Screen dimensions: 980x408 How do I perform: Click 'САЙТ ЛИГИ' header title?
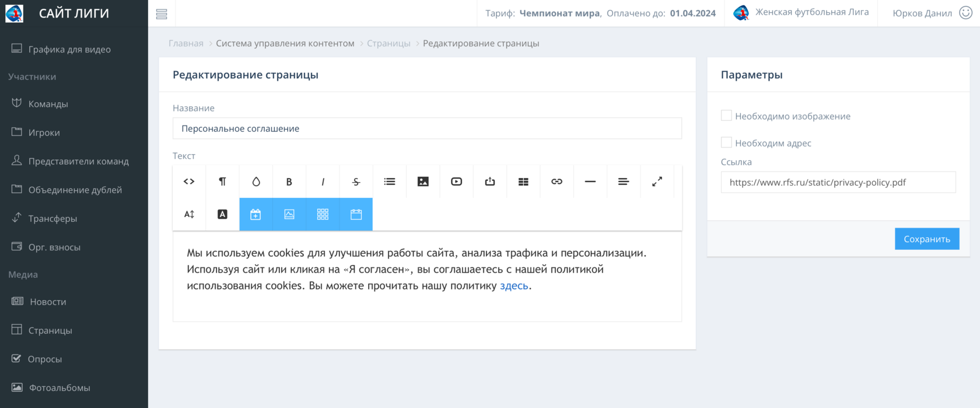tap(74, 13)
